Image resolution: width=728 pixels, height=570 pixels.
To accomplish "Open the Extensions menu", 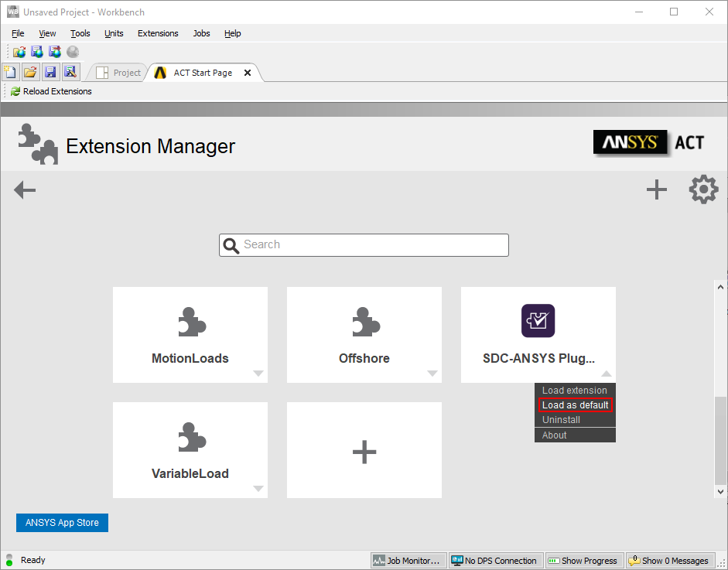I will [158, 33].
